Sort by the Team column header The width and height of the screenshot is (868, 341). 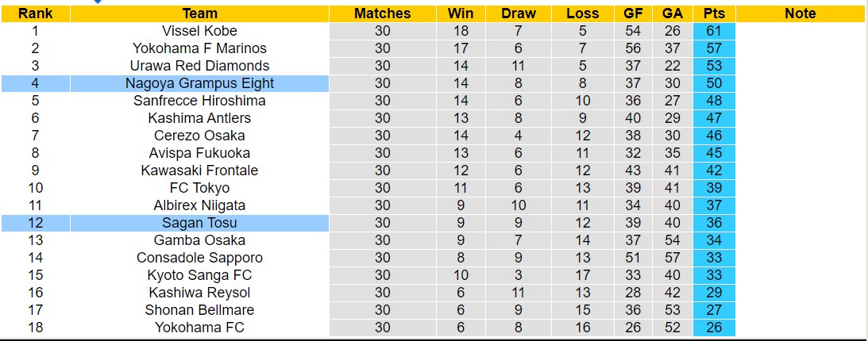coord(199,13)
